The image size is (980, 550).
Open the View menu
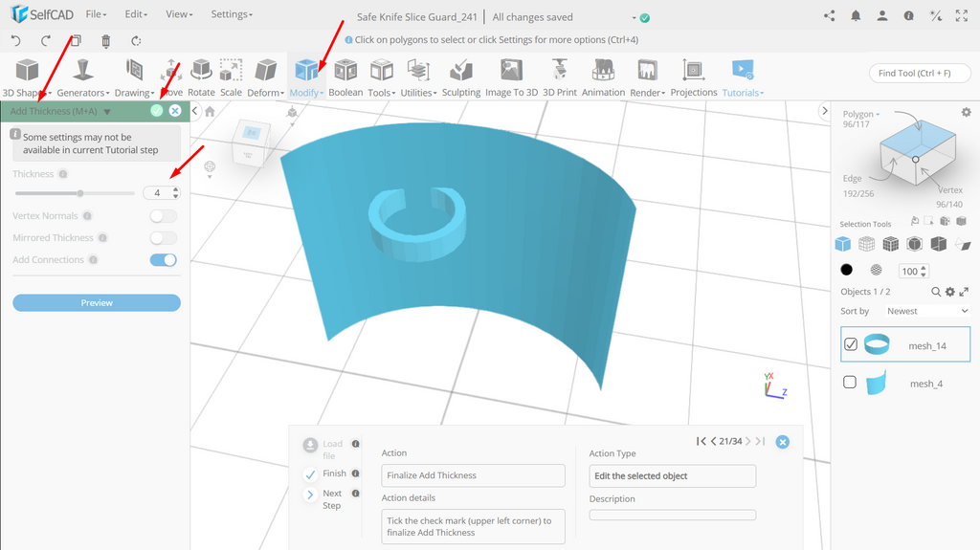(179, 14)
